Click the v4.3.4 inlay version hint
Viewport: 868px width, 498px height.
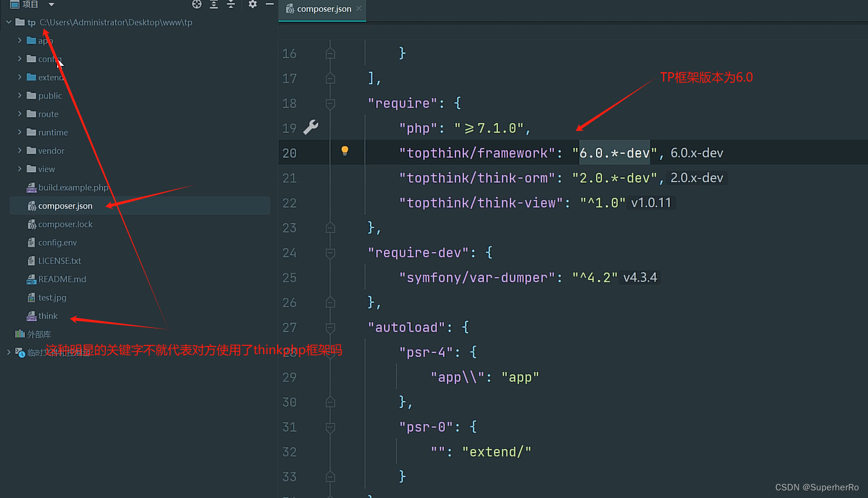click(640, 277)
